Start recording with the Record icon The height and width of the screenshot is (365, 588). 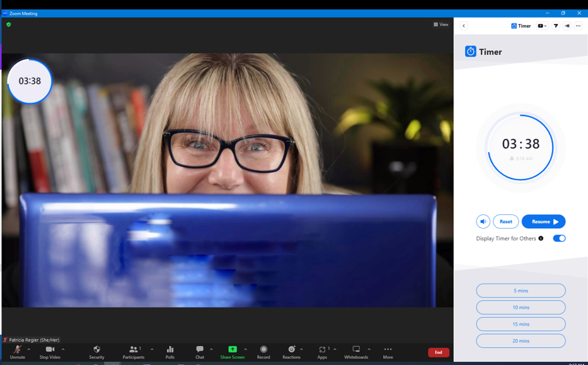[x=263, y=349]
